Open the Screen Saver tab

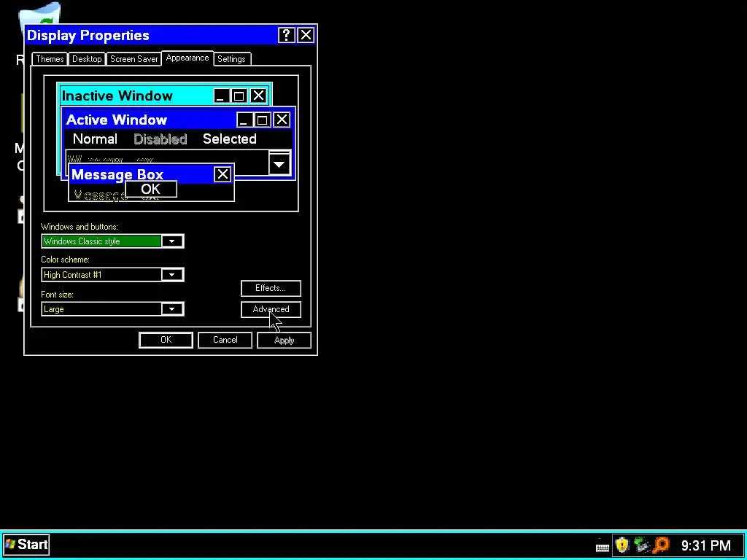pyautogui.click(x=134, y=59)
